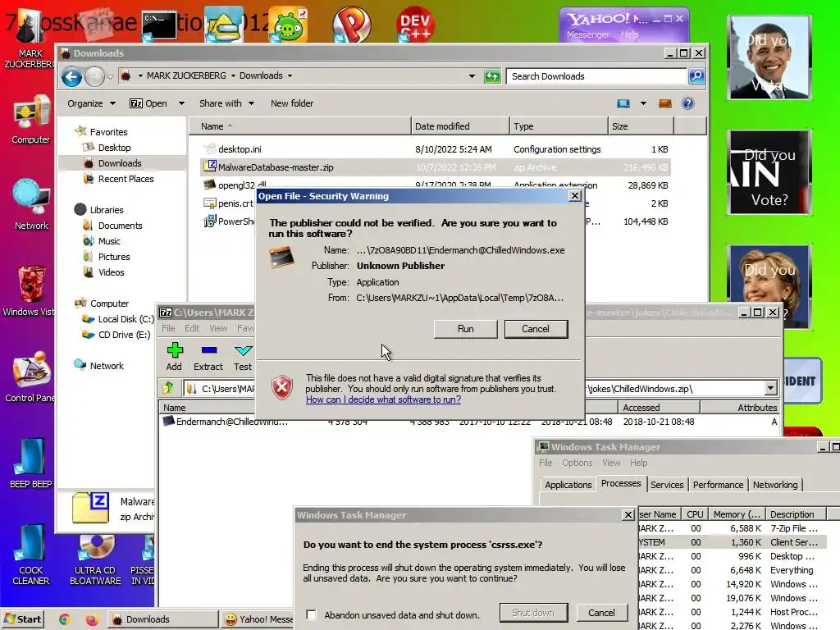Image resolution: width=840 pixels, height=630 pixels.
Task: Open the recent pages dropdown next to Forward
Action: 110,76
